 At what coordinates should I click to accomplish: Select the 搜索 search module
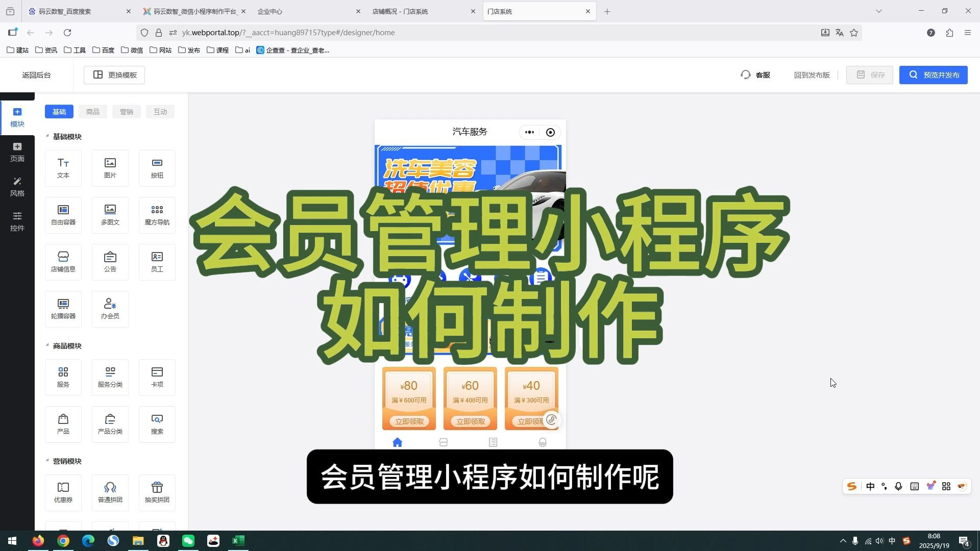coord(157,424)
